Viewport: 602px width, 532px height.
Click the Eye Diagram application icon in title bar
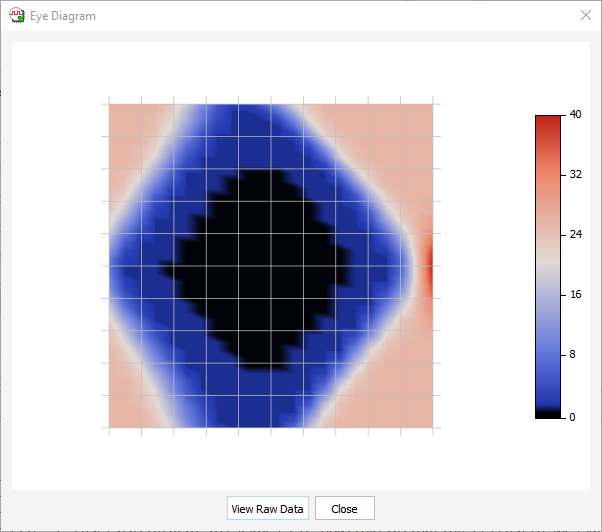pyautogui.click(x=17, y=16)
